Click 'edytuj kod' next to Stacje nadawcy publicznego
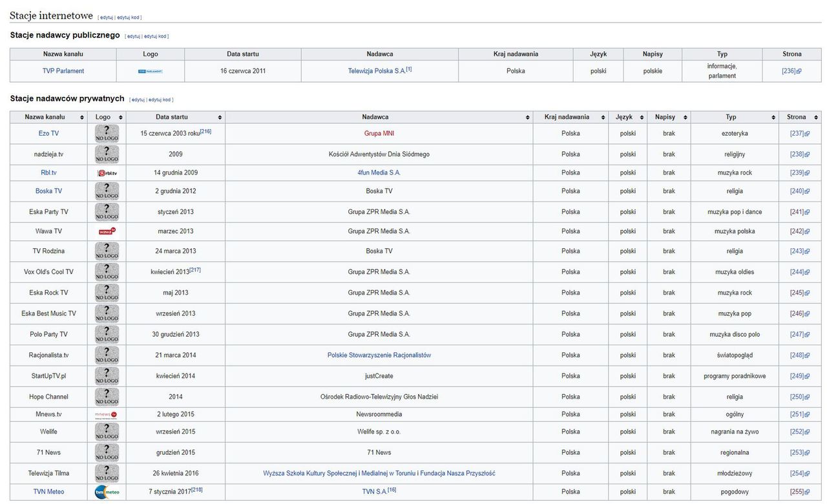The height and width of the screenshot is (504, 827). pyautogui.click(x=155, y=36)
